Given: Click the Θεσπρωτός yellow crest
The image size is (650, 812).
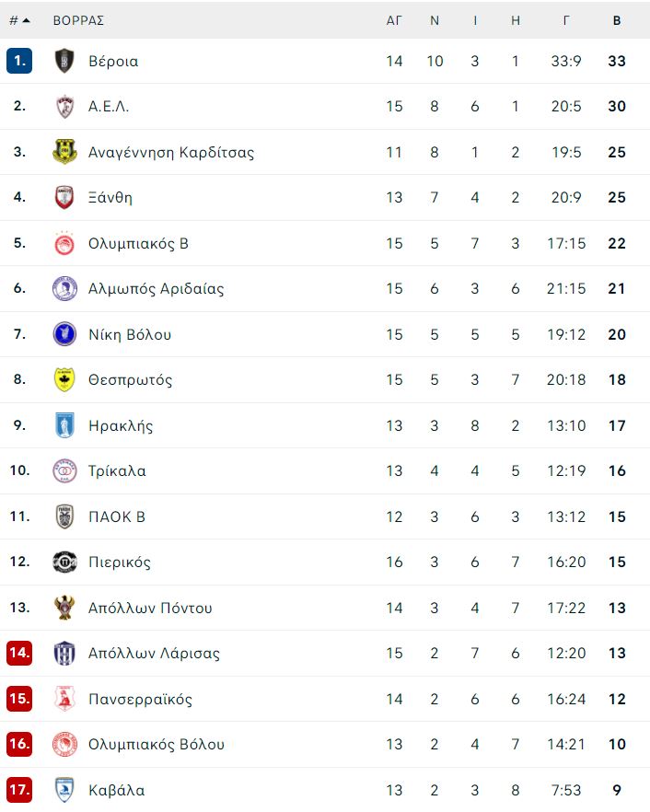Looking at the screenshot, I should (64, 379).
